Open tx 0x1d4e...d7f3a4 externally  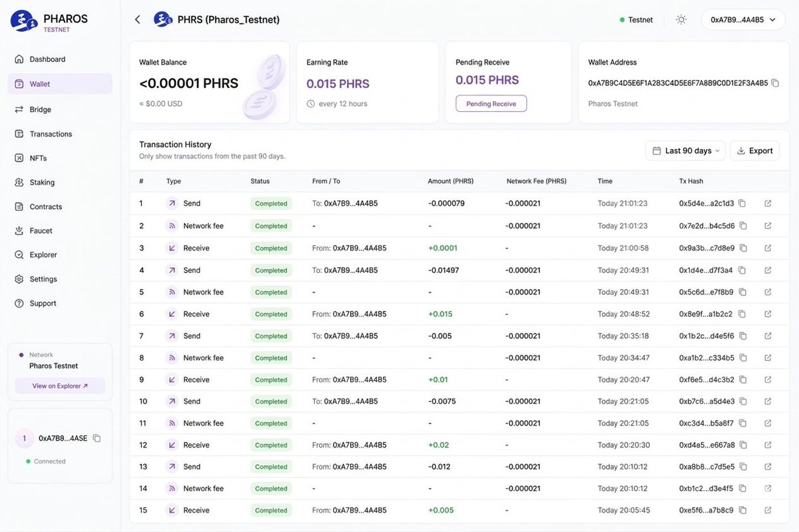(768, 270)
